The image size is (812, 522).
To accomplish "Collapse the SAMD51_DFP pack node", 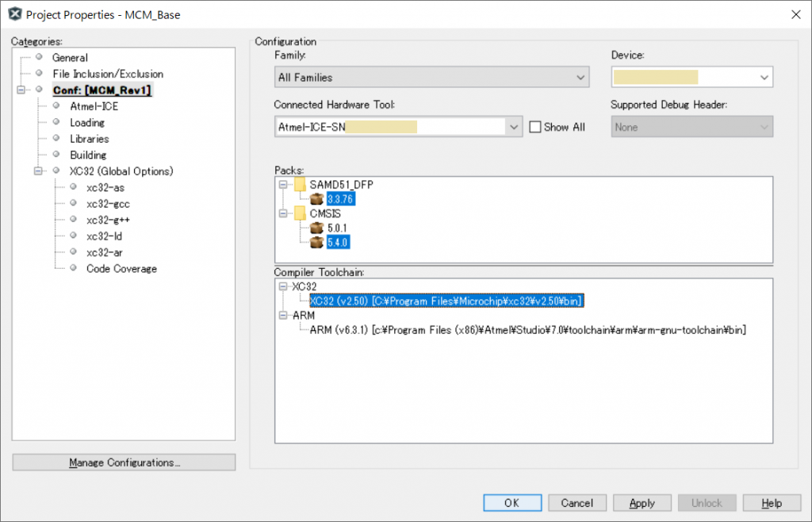I will (283, 185).
